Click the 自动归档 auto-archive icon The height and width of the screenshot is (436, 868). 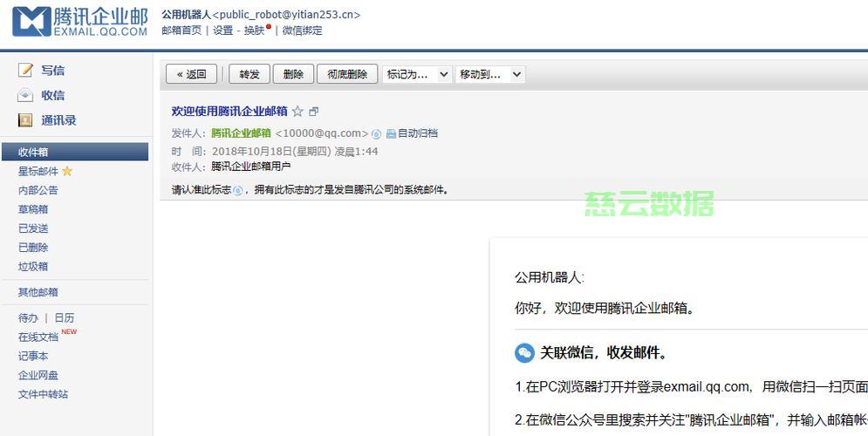click(x=391, y=133)
